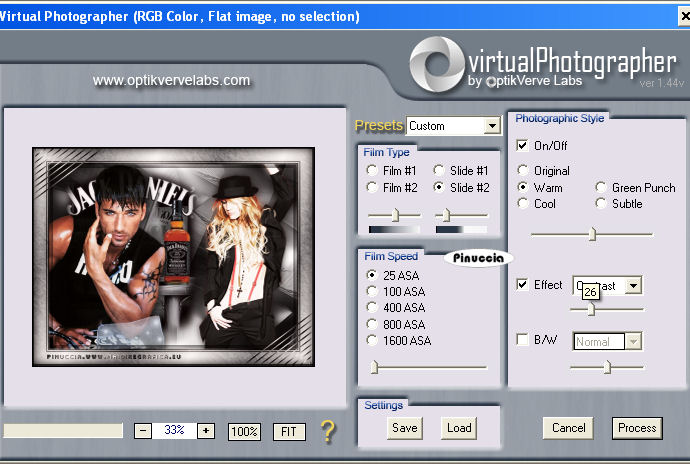This screenshot has width=690, height=464.
Task: Click the Save settings button
Action: pyautogui.click(x=405, y=428)
